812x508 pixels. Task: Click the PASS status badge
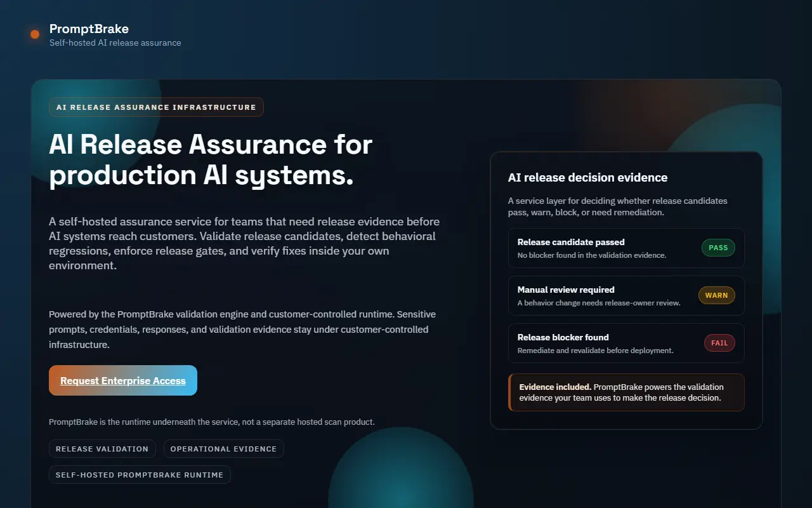point(718,248)
